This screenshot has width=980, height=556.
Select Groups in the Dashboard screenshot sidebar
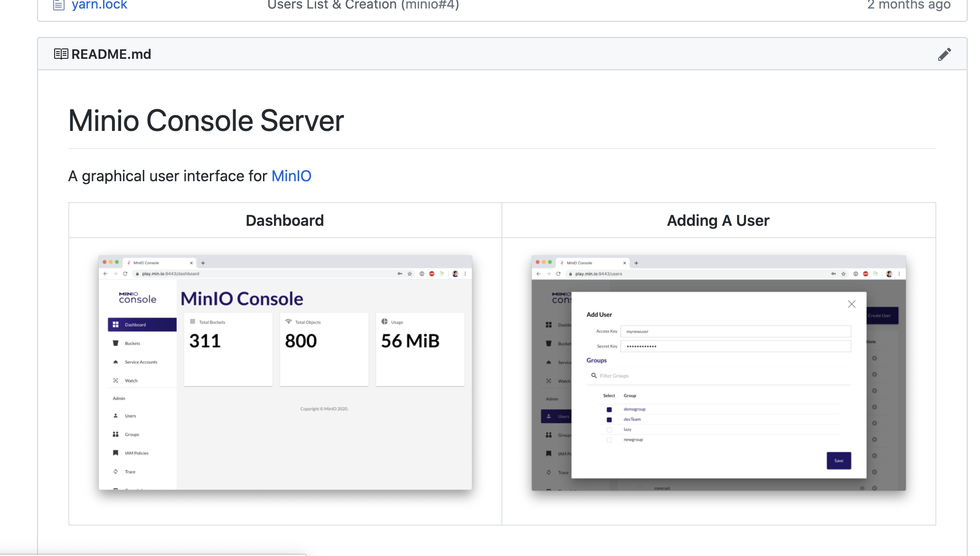point(132,435)
